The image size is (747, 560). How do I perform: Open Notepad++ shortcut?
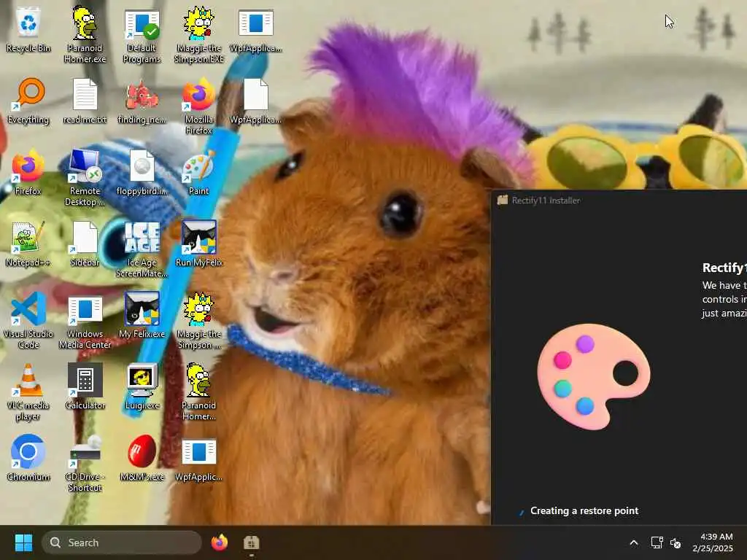[28, 244]
